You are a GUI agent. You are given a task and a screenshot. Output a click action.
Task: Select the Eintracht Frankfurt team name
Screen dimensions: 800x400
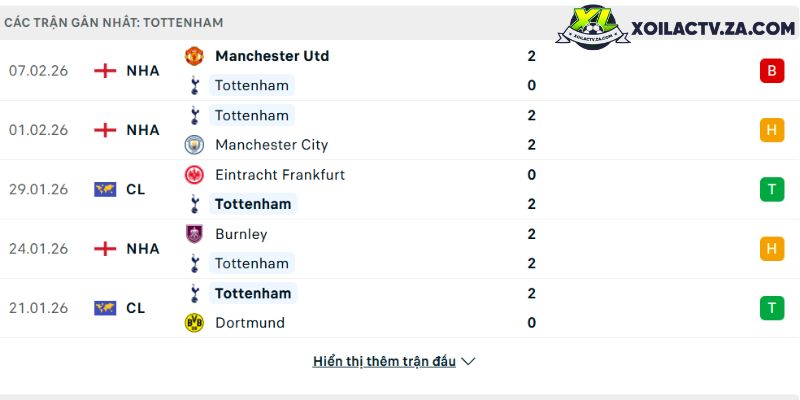[279, 175]
